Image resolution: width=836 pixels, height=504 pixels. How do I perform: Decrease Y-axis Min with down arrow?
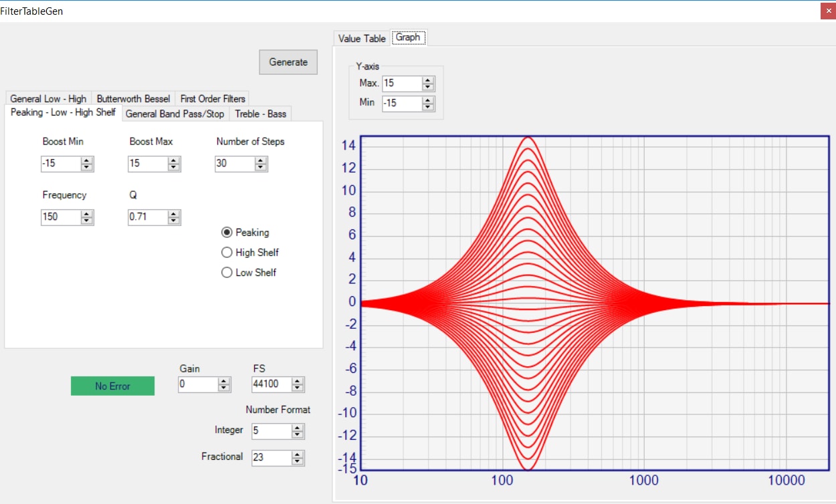pos(428,107)
